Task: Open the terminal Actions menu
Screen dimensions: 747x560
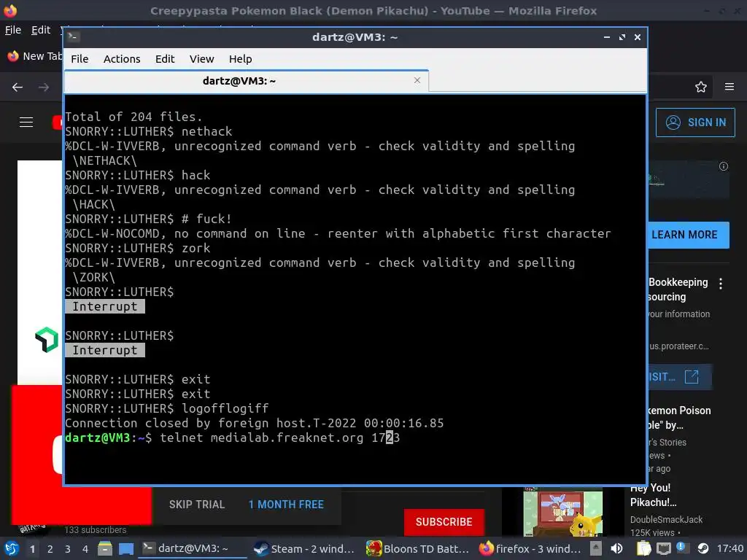Action: point(122,59)
